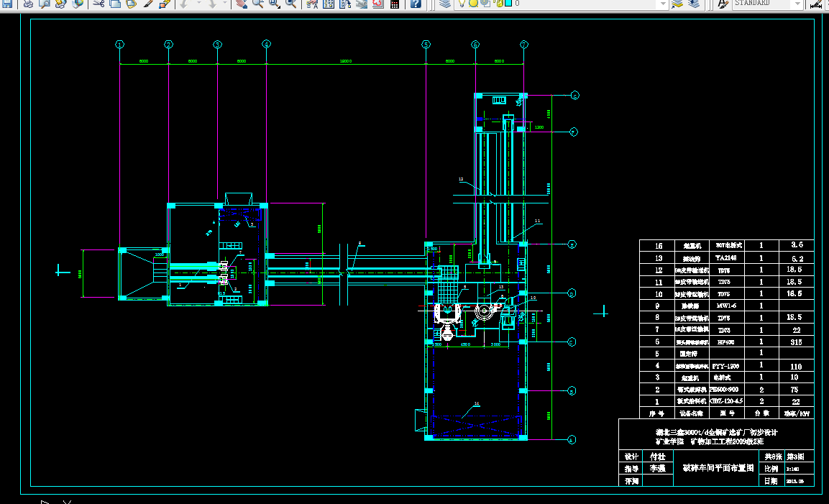Toggle layer 0 viewport freeze
The image size is (829, 504).
point(485,3)
